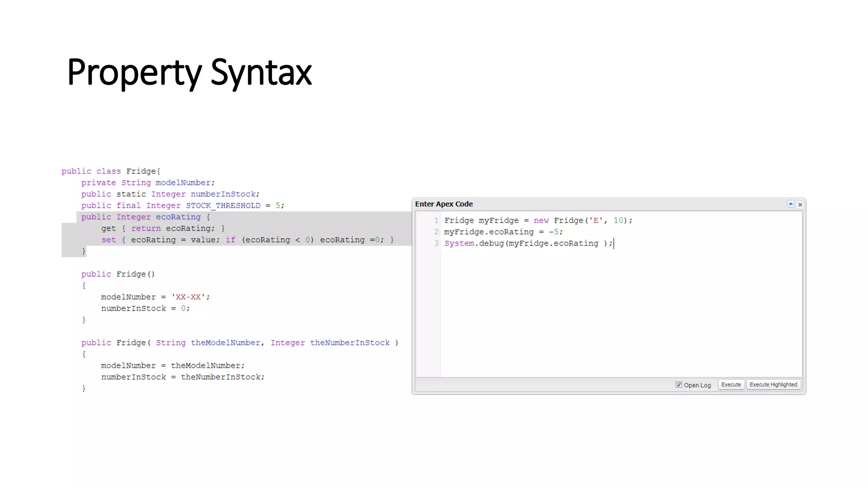Viewport: 868px width, 488px height.
Task: Click the Property Syntax slide title
Action: coord(189,73)
